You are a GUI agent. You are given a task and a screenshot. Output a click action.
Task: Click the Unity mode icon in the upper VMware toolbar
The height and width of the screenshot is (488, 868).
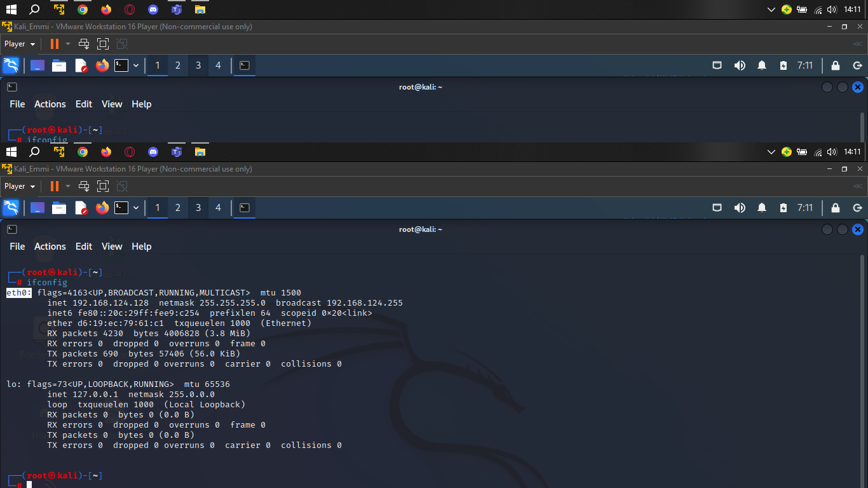click(122, 44)
